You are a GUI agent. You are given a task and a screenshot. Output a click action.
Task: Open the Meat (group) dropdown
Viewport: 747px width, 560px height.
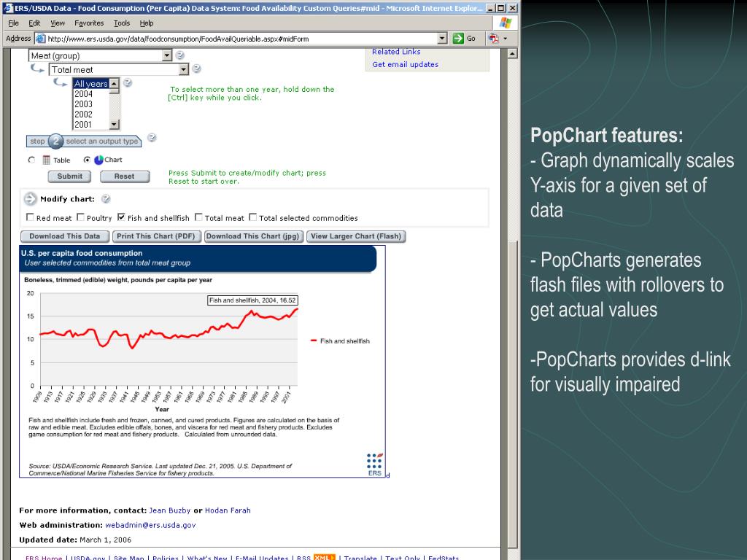pyautogui.click(x=166, y=55)
